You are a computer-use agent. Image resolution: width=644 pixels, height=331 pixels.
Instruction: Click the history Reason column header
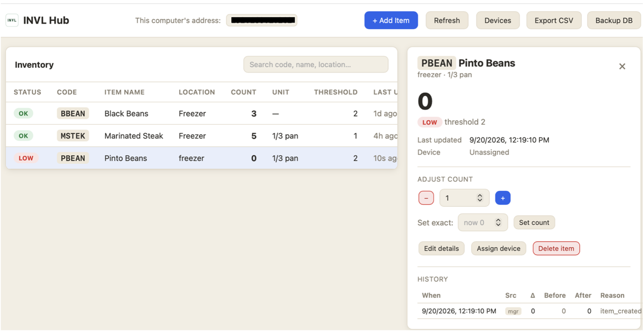tap(612, 296)
